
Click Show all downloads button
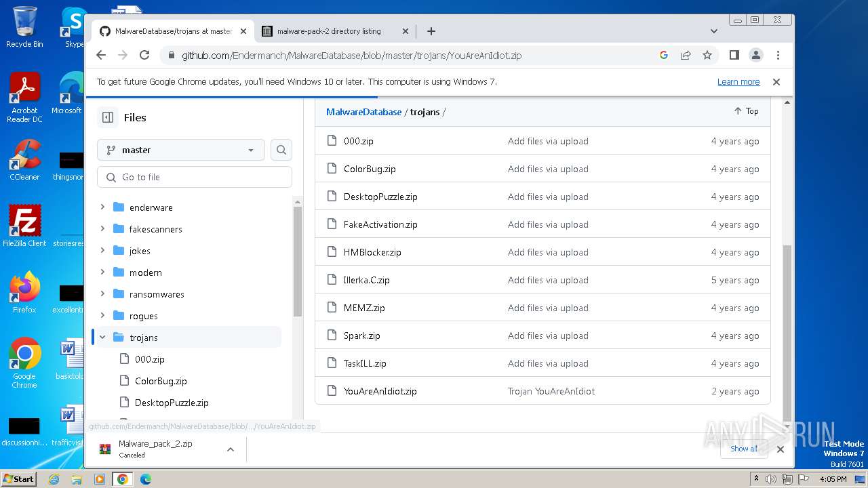pyautogui.click(x=744, y=449)
